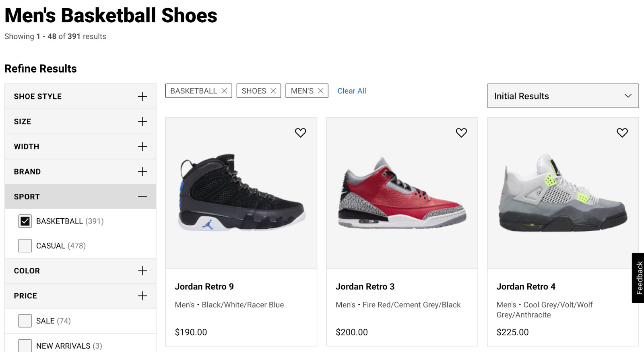
Task: Expand the PRICE filter section
Action: [142, 295]
